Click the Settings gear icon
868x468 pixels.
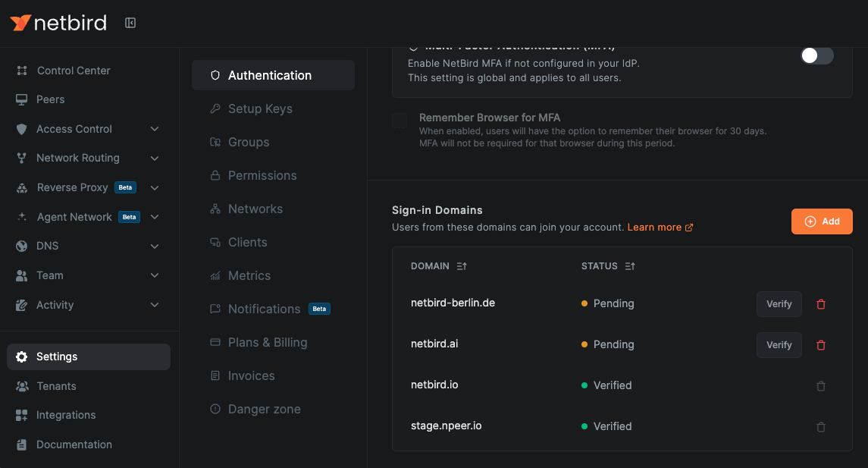(x=21, y=356)
